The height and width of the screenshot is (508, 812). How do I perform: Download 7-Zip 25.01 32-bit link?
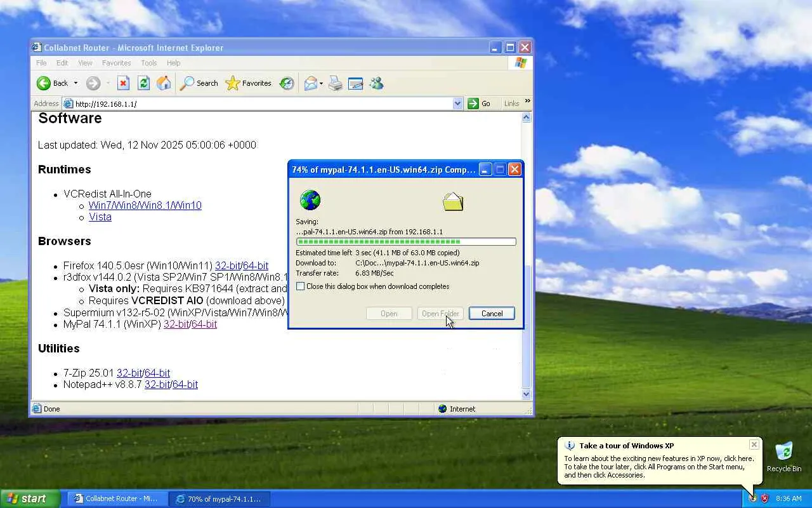(129, 373)
